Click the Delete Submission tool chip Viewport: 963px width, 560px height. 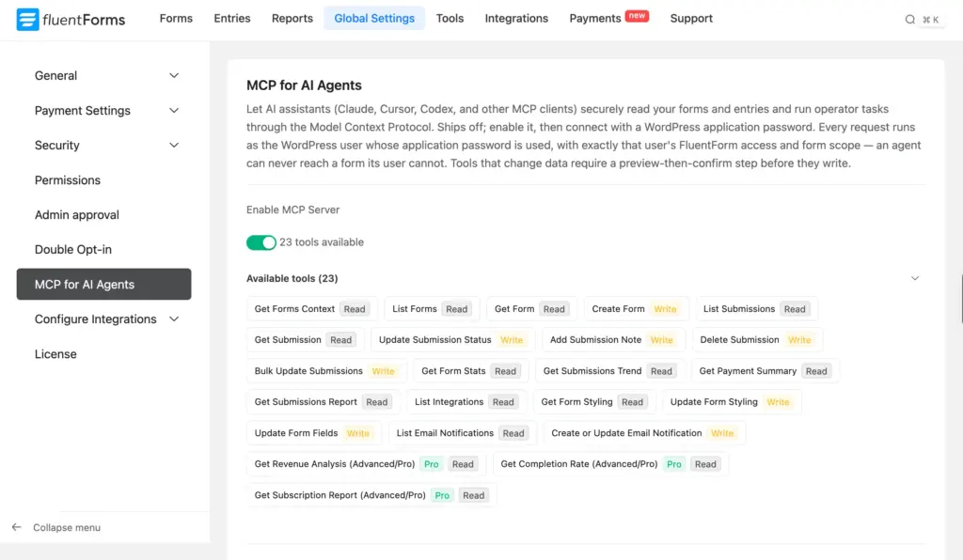pyautogui.click(x=757, y=340)
